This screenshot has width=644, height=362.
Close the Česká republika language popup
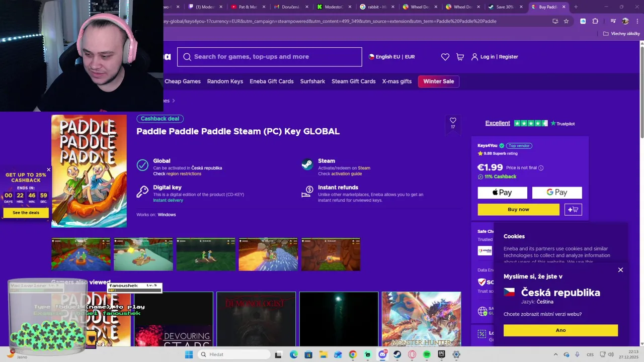tap(620, 270)
